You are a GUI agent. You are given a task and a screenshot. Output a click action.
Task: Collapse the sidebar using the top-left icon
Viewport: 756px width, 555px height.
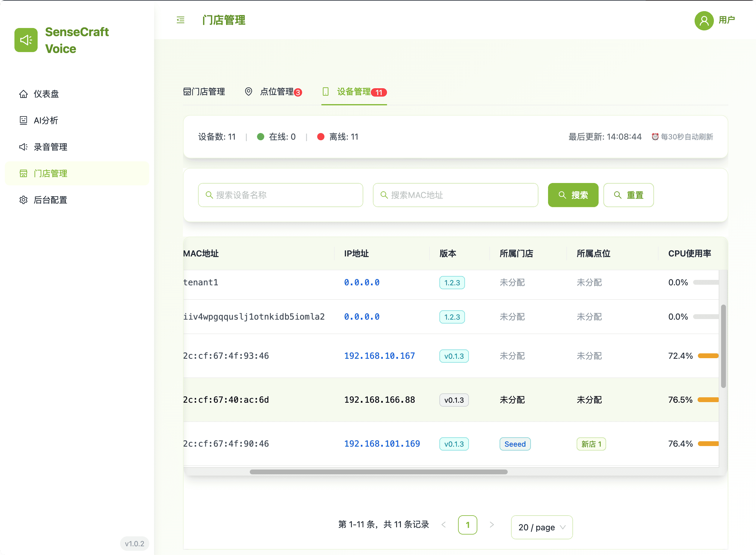[180, 20]
